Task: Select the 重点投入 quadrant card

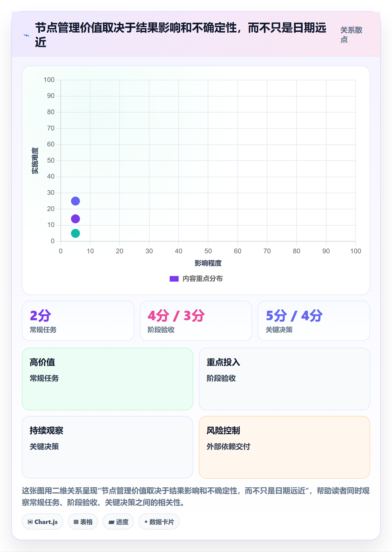Action: click(284, 379)
